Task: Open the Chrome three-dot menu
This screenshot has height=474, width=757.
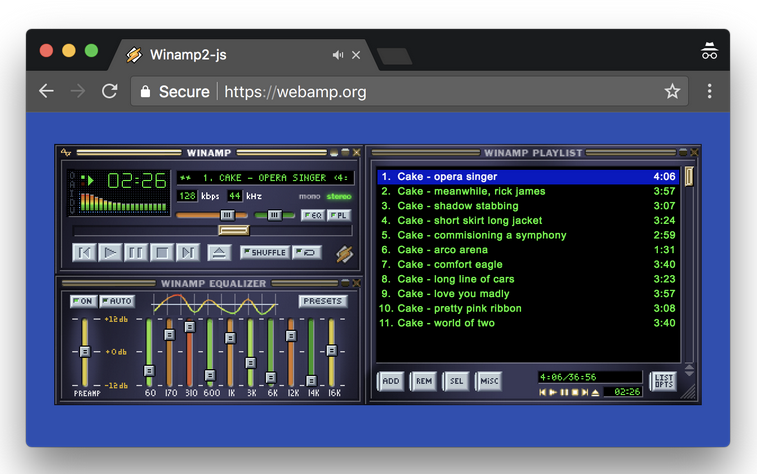Action: coord(709,91)
